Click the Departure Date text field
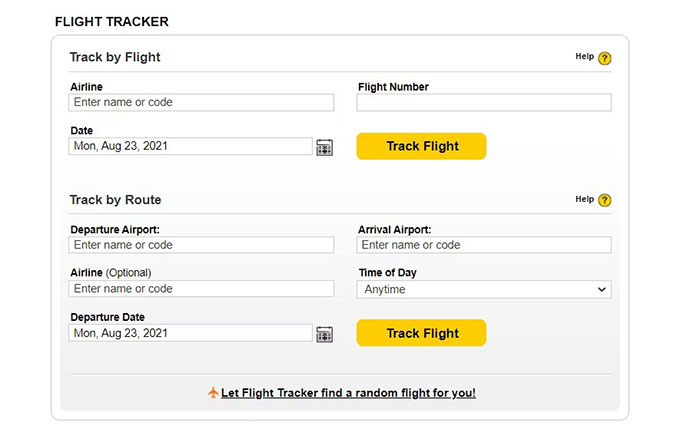Image resolution: width=700 pixels, height=426 pixels. pyautogui.click(x=191, y=333)
